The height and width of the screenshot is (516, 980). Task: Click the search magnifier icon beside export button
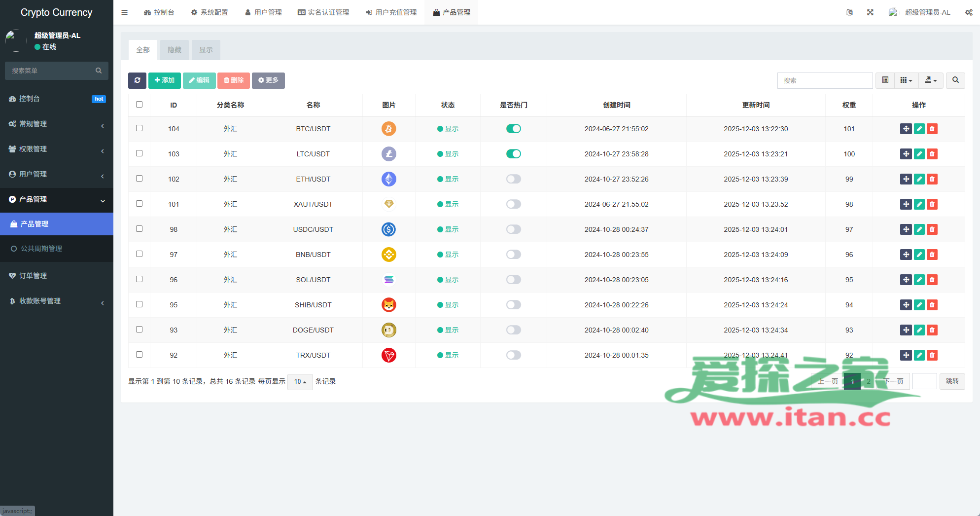click(955, 80)
